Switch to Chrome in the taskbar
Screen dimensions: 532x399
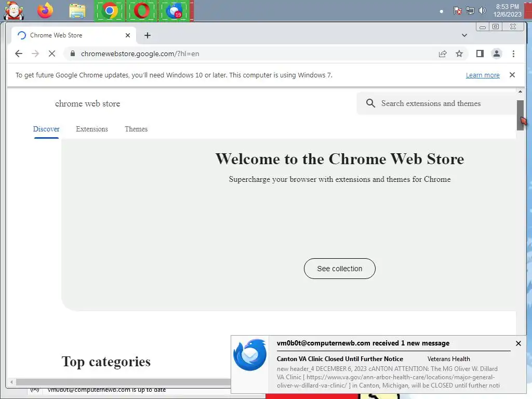click(110, 11)
